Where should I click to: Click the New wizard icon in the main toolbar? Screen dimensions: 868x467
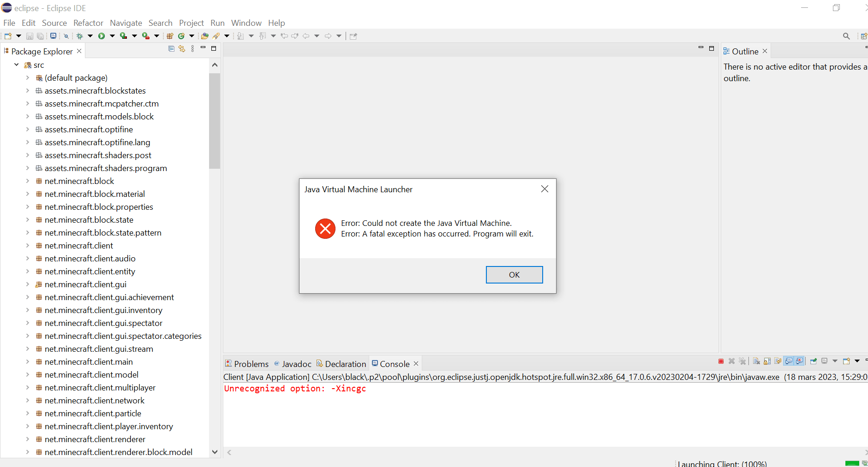[x=8, y=36]
